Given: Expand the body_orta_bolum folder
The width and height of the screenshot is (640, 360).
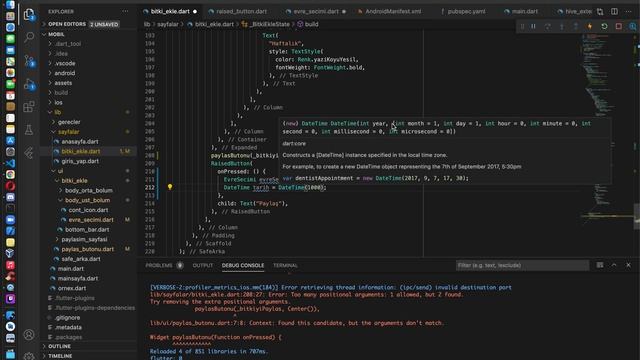Looking at the screenshot, I should [x=89, y=190].
